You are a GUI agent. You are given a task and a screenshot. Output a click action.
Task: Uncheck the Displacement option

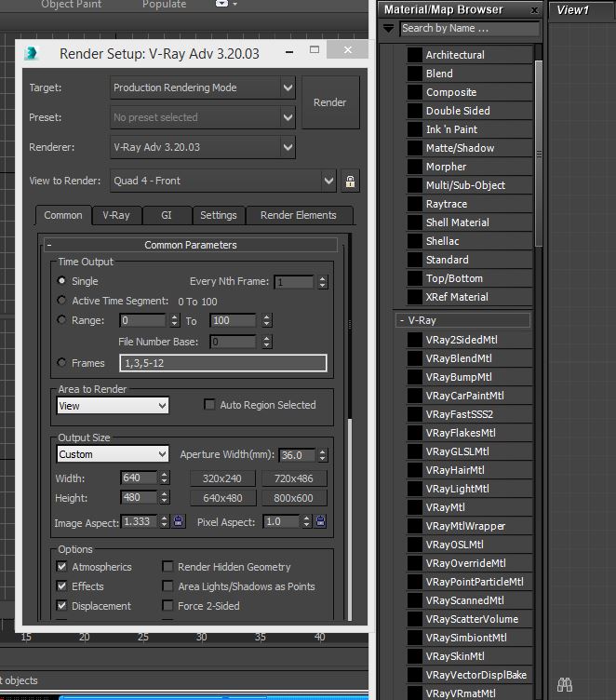(62, 605)
